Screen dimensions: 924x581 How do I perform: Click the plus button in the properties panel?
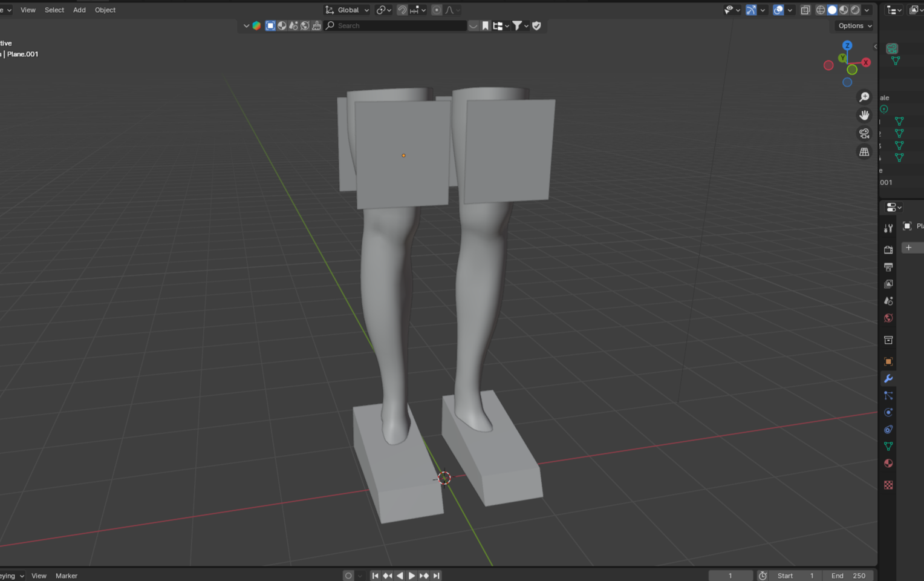(x=909, y=248)
